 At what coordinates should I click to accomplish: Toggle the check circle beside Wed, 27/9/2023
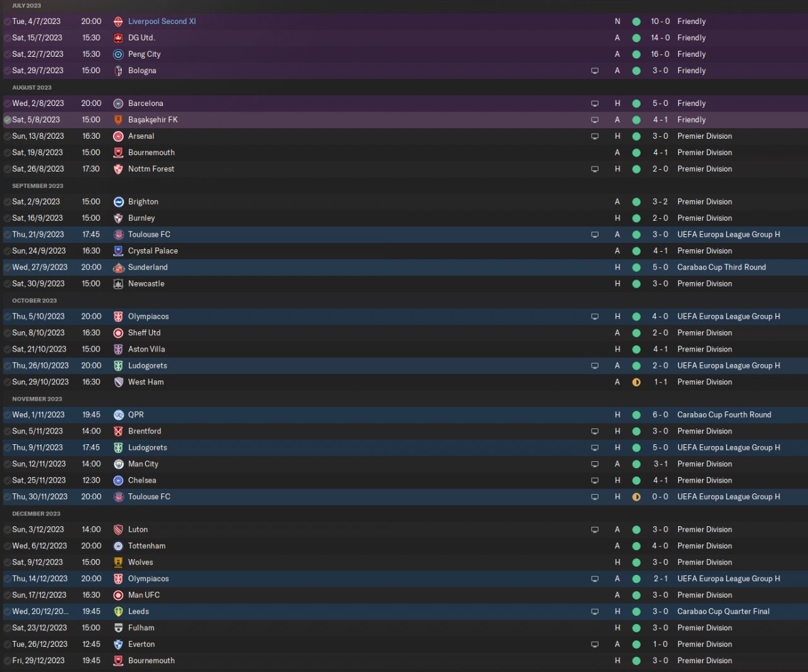(x=7, y=268)
